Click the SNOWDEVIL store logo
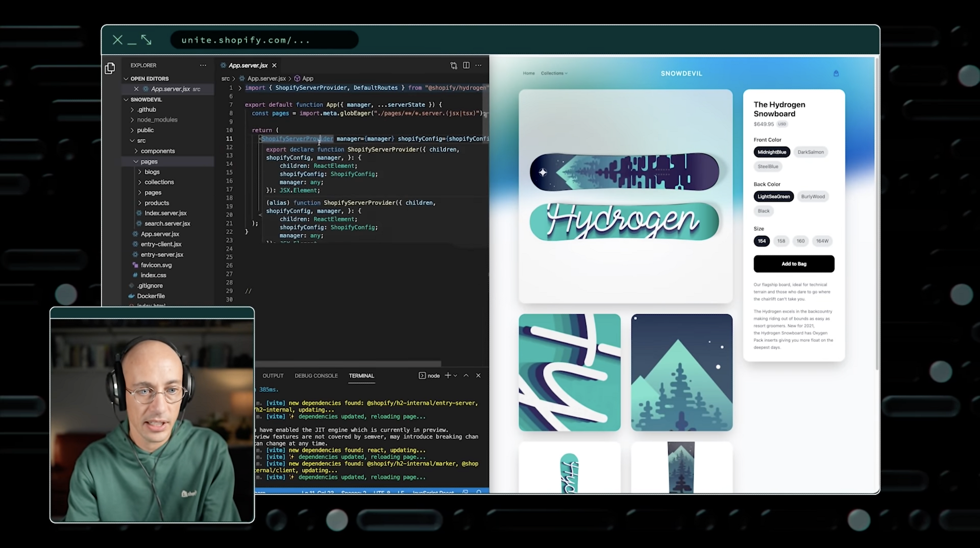This screenshot has height=548, width=980. pos(681,74)
